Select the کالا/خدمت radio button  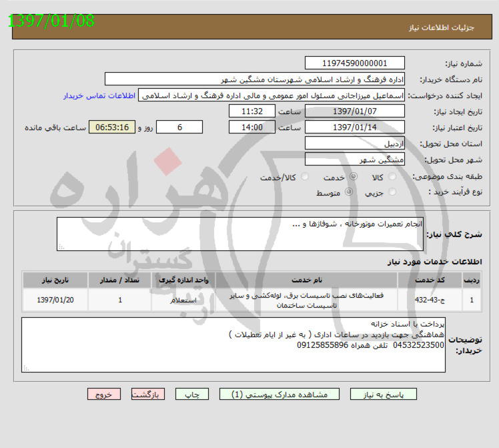(305, 176)
